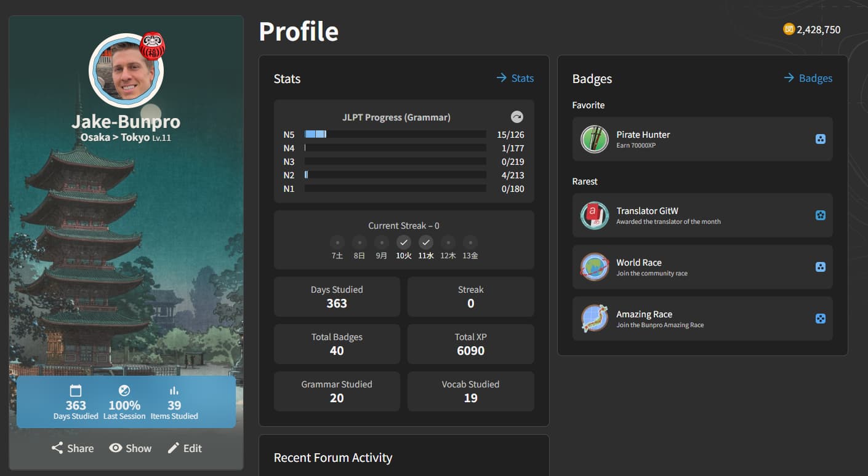Click the 100% Last Session value

point(124,405)
